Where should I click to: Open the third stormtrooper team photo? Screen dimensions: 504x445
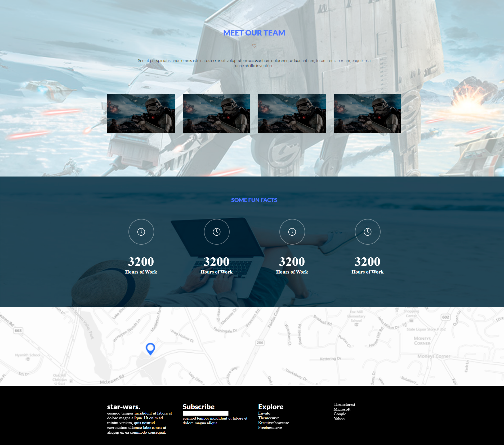tap(292, 114)
